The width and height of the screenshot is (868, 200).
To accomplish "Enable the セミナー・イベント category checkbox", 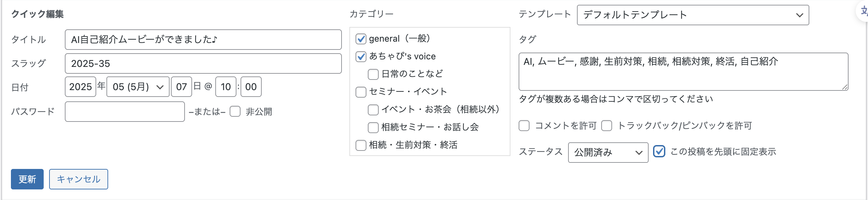I will click(x=361, y=92).
